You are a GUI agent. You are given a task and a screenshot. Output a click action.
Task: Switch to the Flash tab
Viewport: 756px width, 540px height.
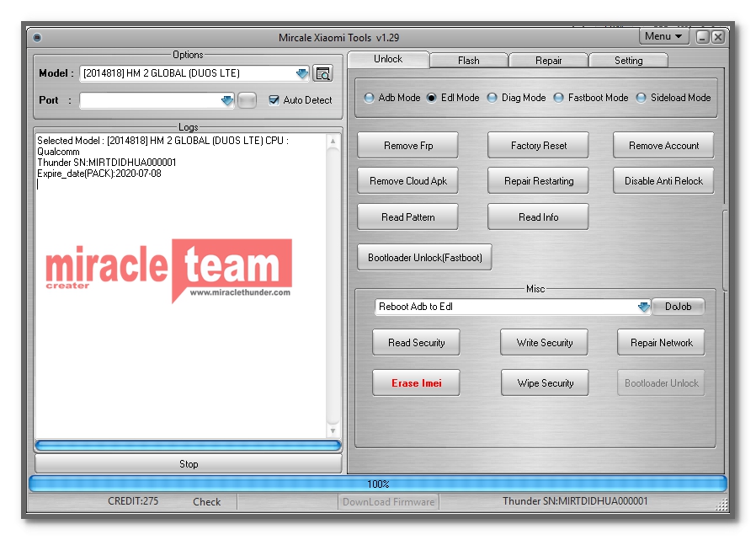(469, 61)
